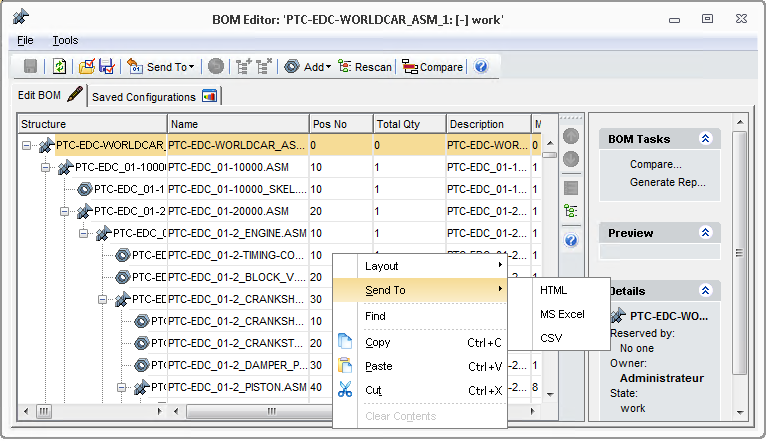Collapse the PTC-EDC_01-10000.ASM node
Screen dimensions: 767x441
45,167
